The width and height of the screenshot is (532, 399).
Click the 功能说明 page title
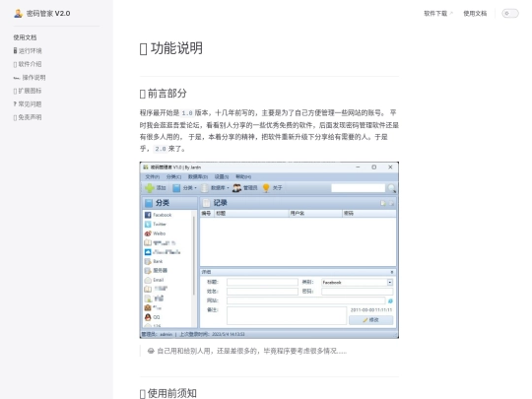[171, 48]
